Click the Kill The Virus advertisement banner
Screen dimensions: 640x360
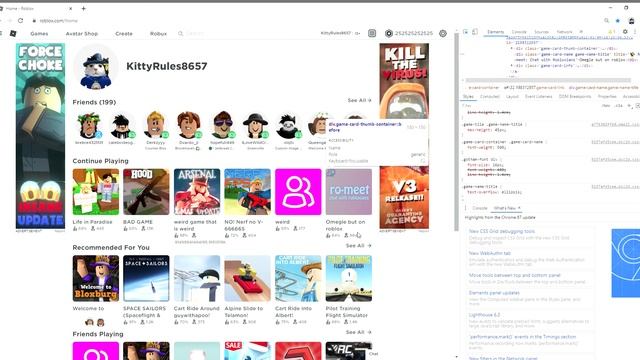404,136
